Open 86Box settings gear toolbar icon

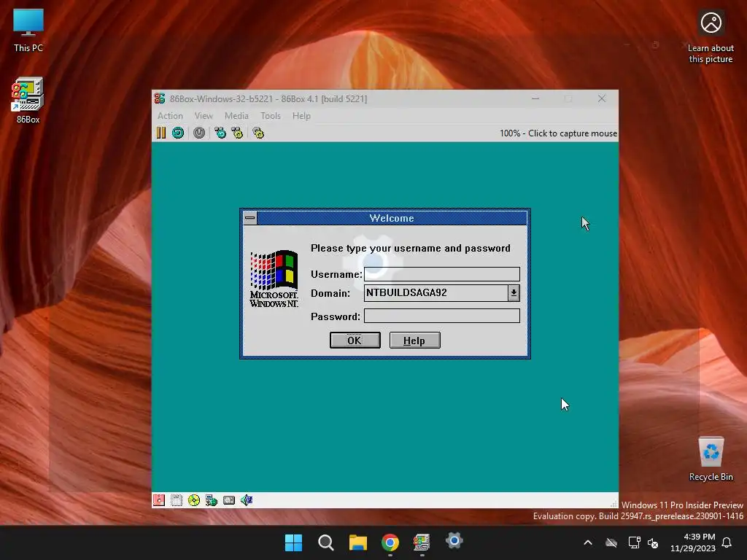click(x=258, y=133)
